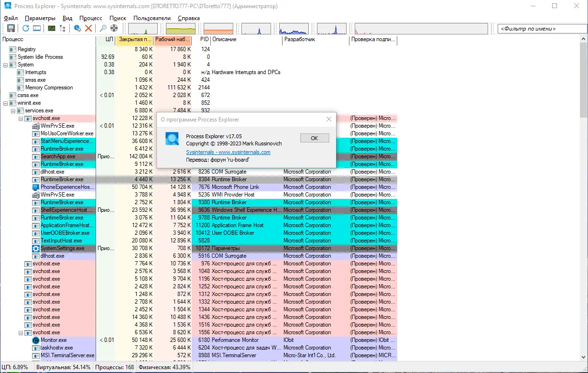
Task: Click the Monitor.exe process icon
Action: coord(36,340)
